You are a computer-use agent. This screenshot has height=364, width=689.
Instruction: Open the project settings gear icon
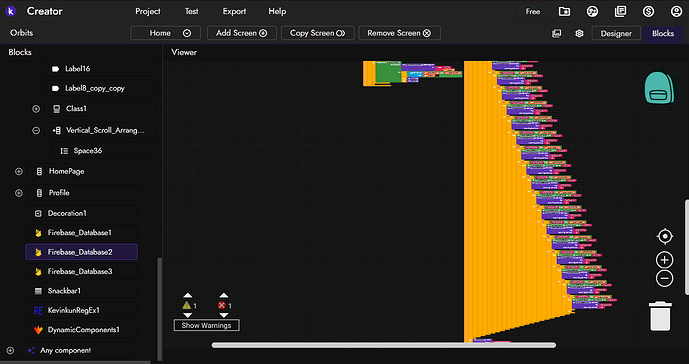click(x=580, y=33)
